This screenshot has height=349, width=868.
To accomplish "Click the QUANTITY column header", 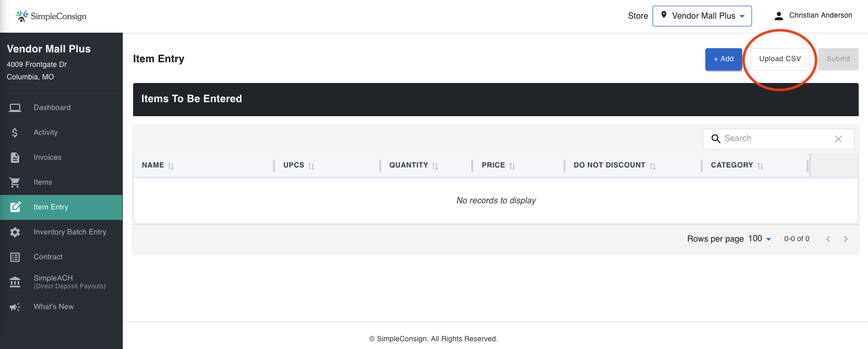I will [409, 165].
